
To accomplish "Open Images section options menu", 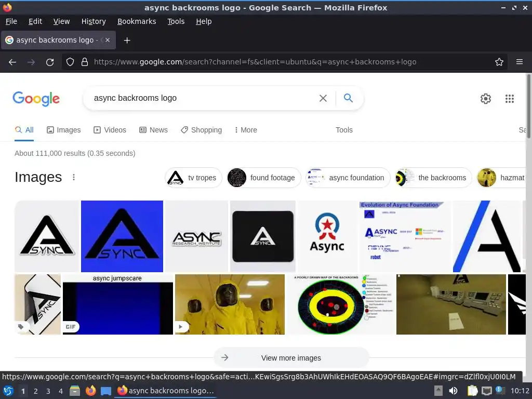I will point(74,177).
